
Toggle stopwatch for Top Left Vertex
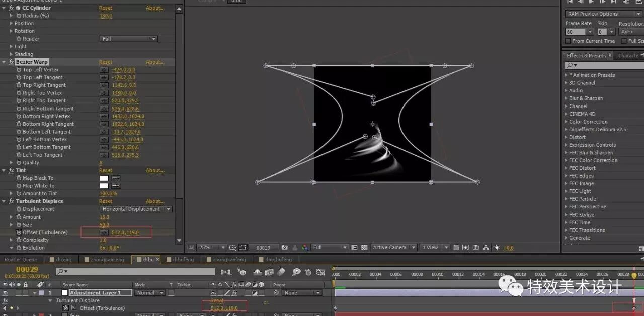coord(19,70)
